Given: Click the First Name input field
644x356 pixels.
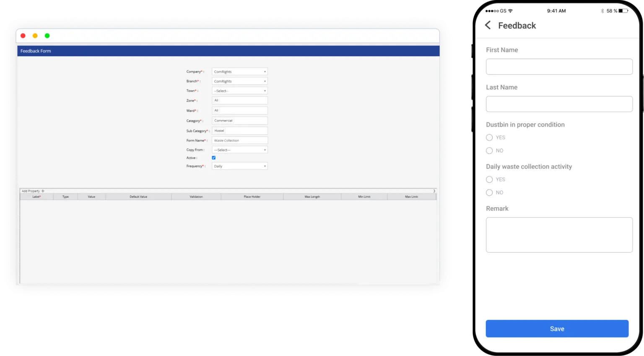Looking at the screenshot, I should 559,67.
